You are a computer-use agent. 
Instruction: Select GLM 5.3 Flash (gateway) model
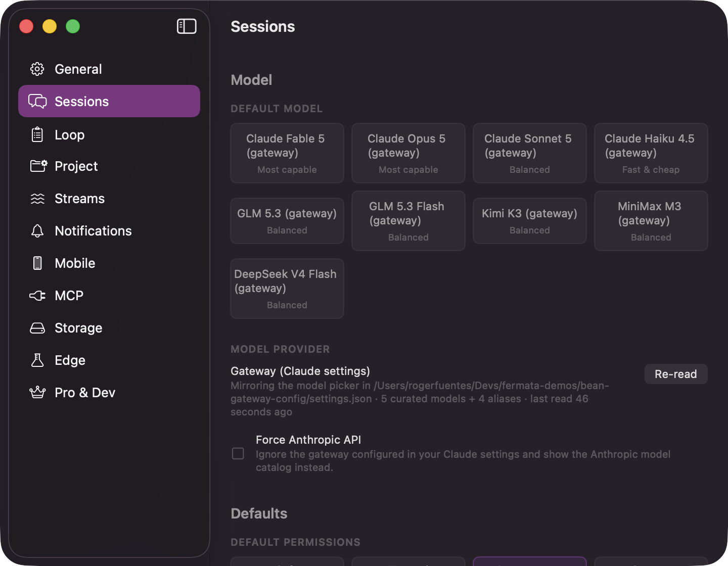[x=408, y=221]
